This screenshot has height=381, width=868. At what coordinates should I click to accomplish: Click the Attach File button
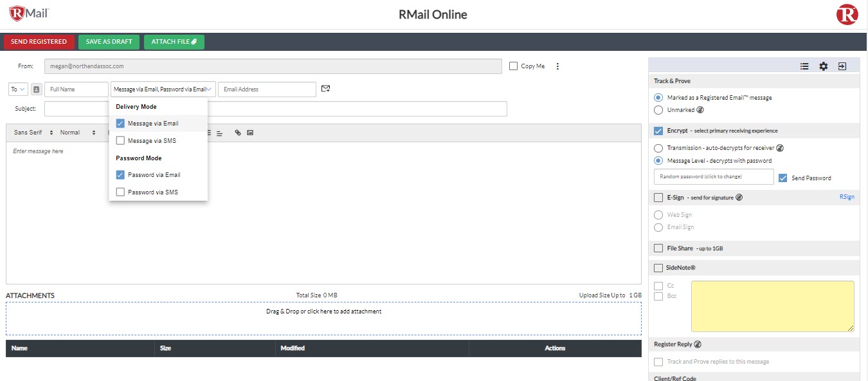click(174, 42)
